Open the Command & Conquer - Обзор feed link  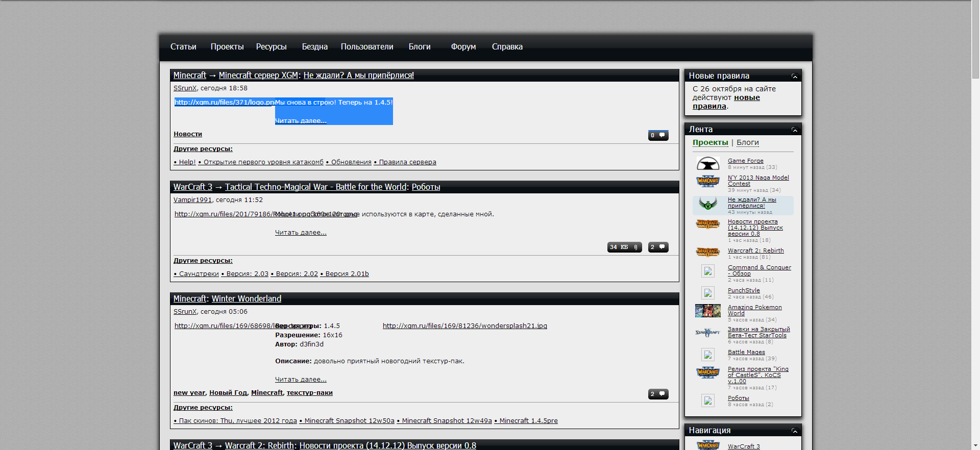(759, 270)
